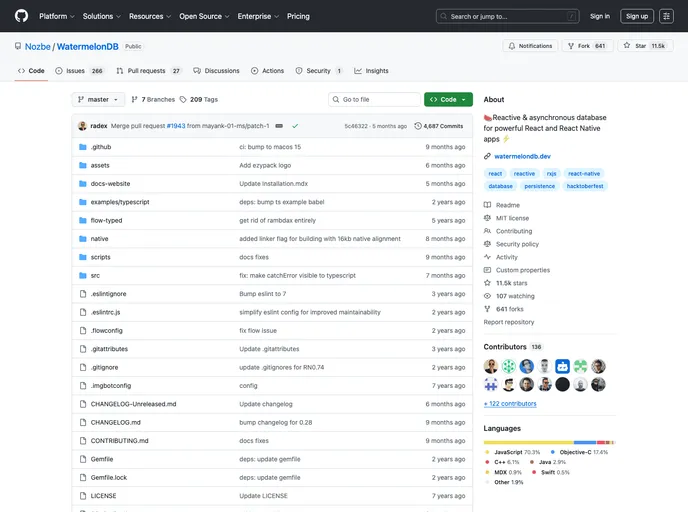
Task: View 107 watching link
Action: click(509, 296)
